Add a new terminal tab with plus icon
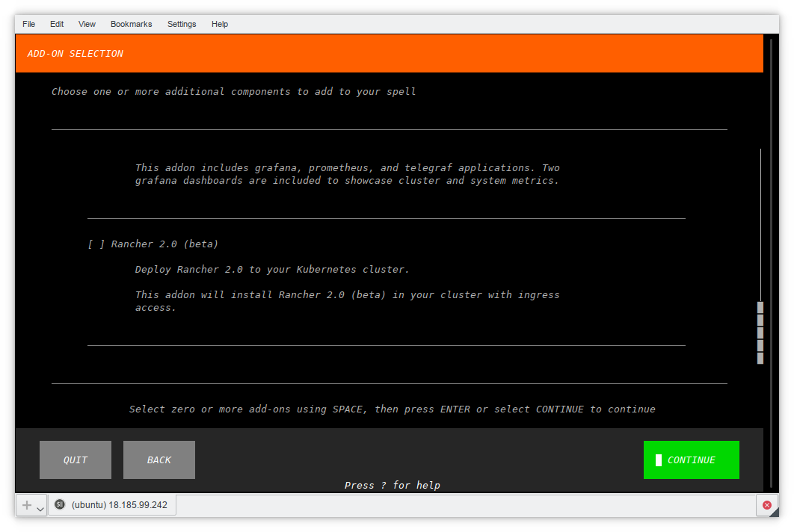The width and height of the screenshot is (794, 532). point(27,505)
